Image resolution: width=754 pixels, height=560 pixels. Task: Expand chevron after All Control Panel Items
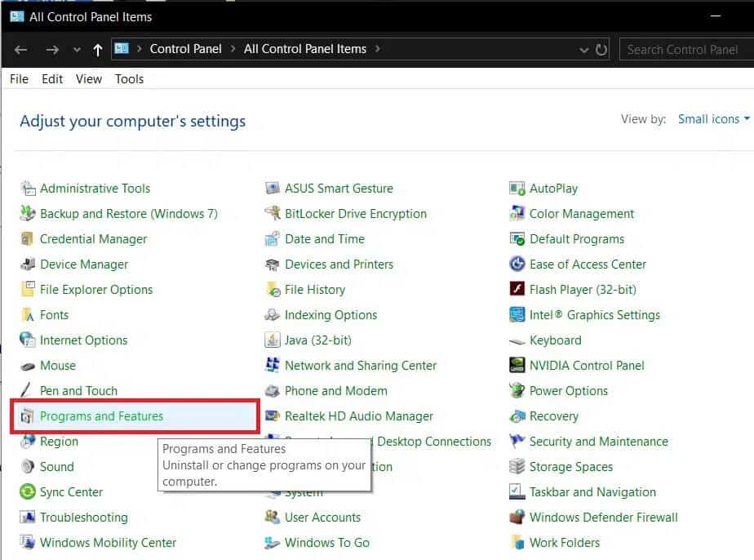click(x=378, y=49)
